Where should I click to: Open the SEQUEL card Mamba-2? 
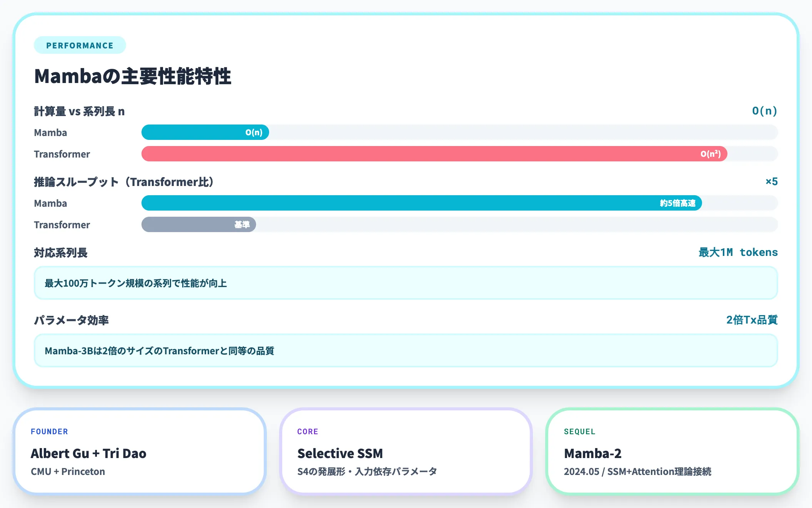point(672,451)
